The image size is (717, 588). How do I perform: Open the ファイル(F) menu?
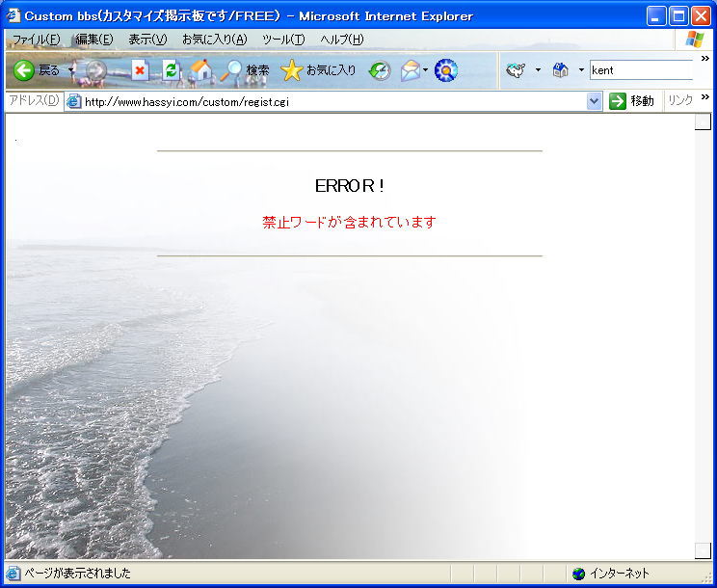[x=36, y=40]
